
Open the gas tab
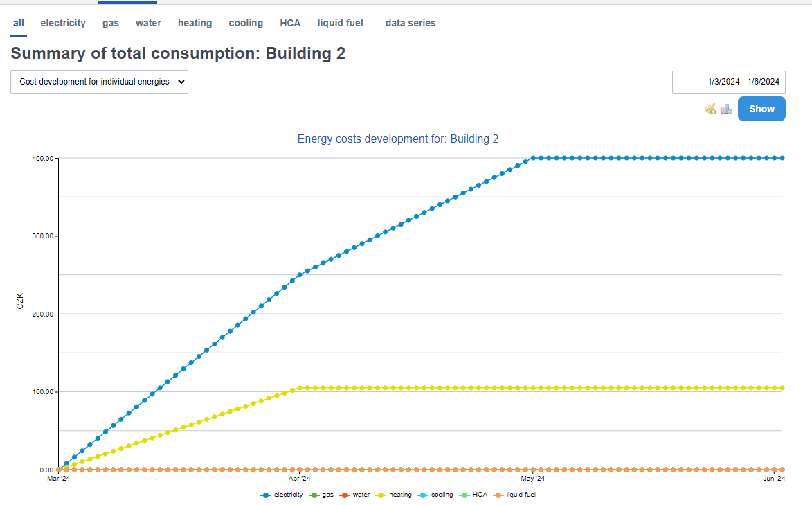pyautogui.click(x=111, y=23)
